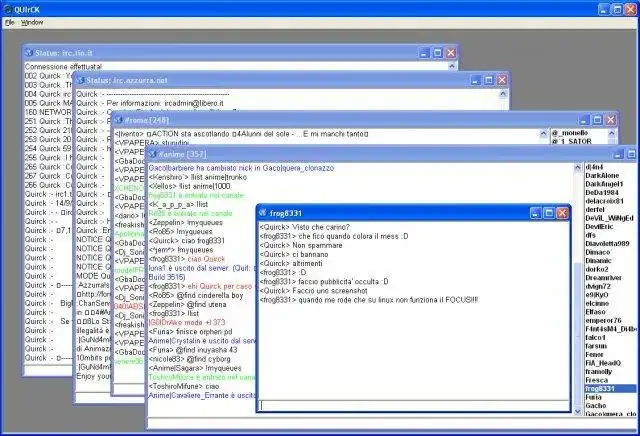Click the 'Connessione effettuata!' line in irc.tin.it
Screen dimensions: 640x436
63,67
